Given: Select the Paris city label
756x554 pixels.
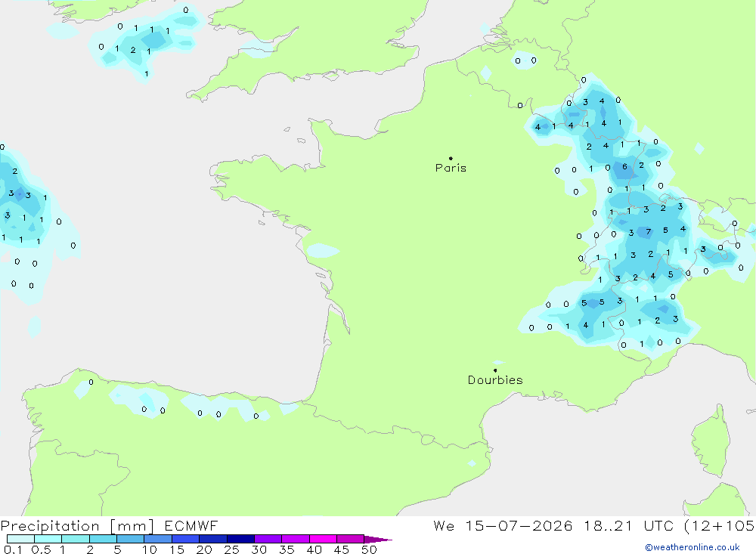Looking at the screenshot, I should click(x=451, y=168).
